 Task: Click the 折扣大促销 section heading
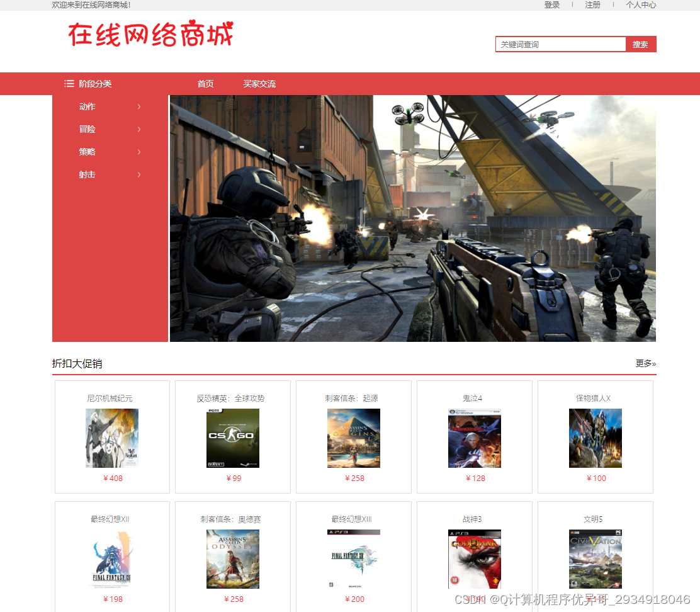click(x=77, y=363)
